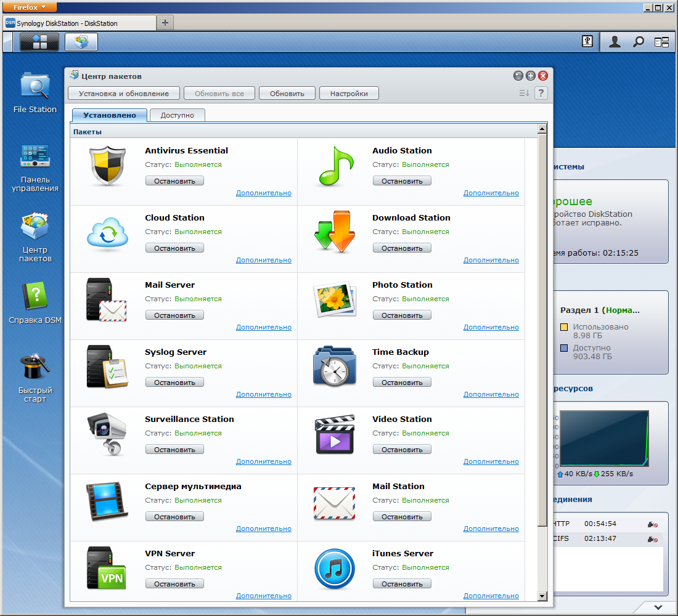Open Дополнительно link for Mail Station
The height and width of the screenshot is (616, 678).
491,529
